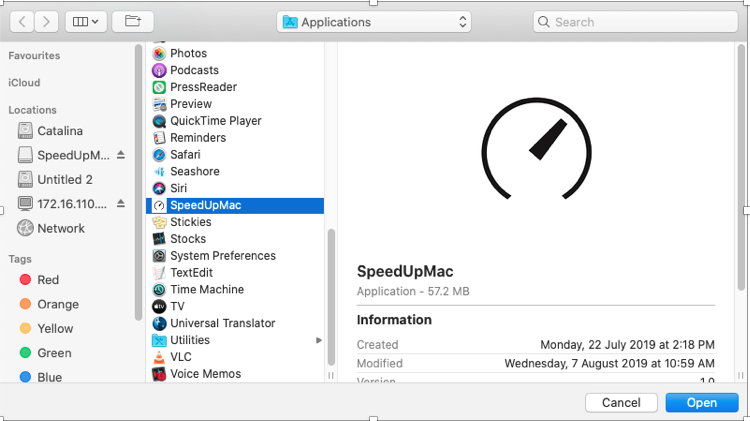This screenshot has height=421, width=750.
Task: Click the Time Machine icon
Action: [x=159, y=289]
